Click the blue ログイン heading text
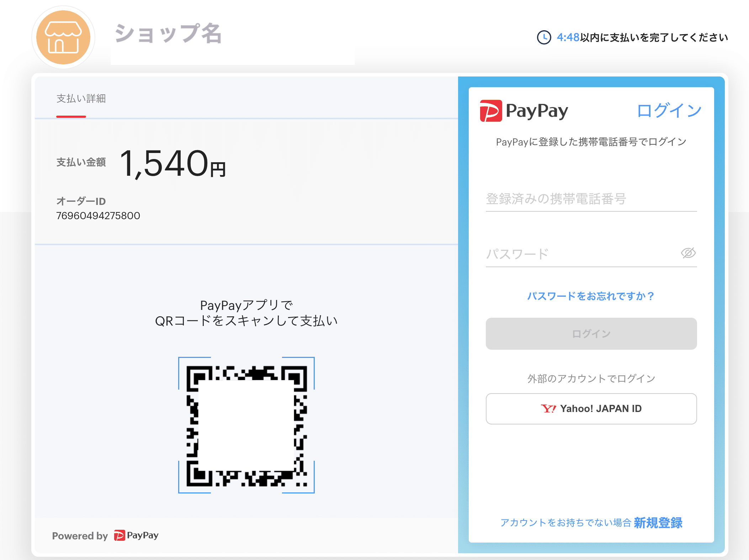This screenshot has height=560, width=749. pyautogui.click(x=669, y=111)
